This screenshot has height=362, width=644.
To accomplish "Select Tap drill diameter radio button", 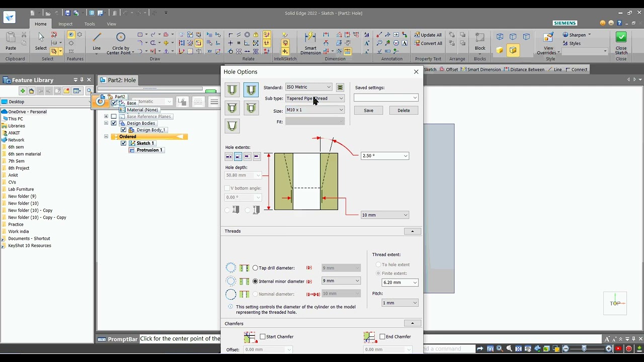I will coord(255,268).
